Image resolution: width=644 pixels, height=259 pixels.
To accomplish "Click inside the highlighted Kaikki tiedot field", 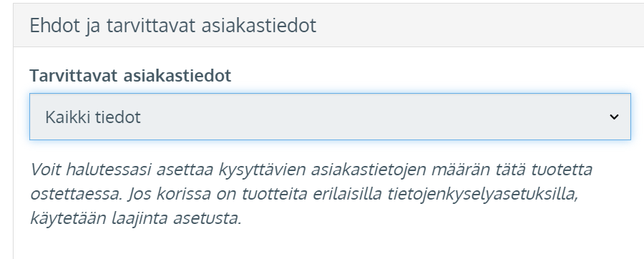I will (x=330, y=117).
